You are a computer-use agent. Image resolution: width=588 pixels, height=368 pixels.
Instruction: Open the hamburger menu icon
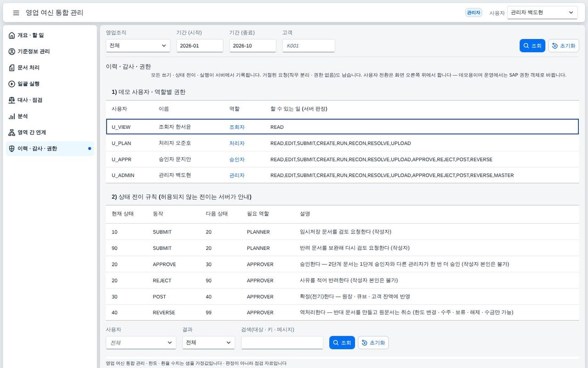point(16,13)
